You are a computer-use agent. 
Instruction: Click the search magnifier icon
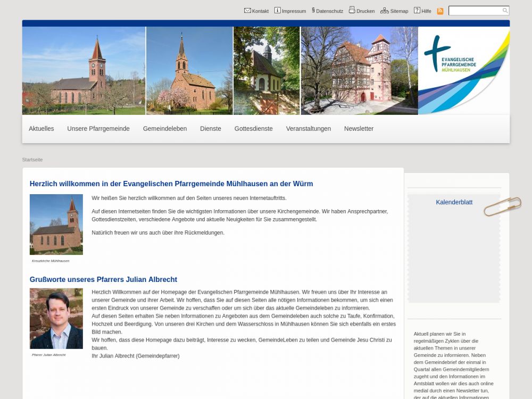505,11
